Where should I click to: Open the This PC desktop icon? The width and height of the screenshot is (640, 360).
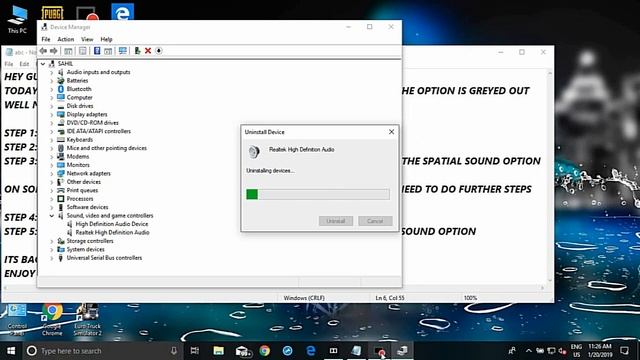pos(17,20)
